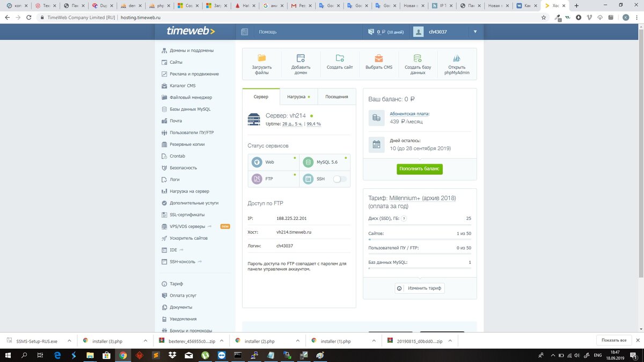Image resolution: width=644 pixels, height=362 pixels.
Task: Open dropdown for installer (3).php download
Action: point(145,341)
